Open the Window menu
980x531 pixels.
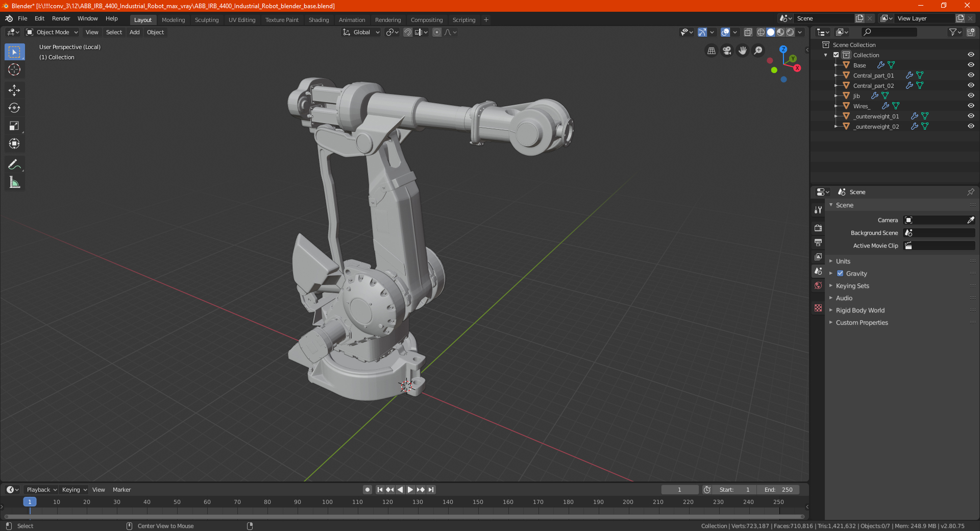(x=87, y=18)
